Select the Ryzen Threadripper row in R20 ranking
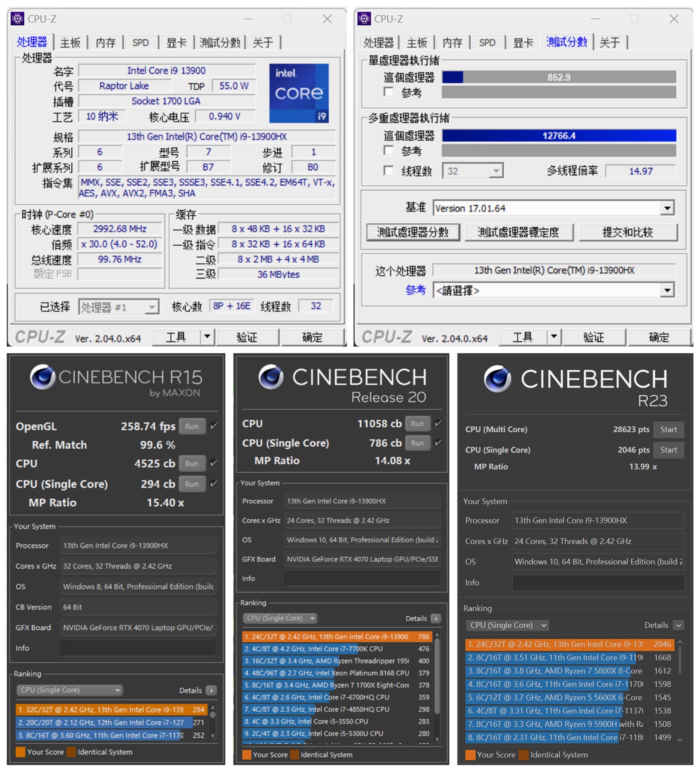The height and width of the screenshot is (772, 700). click(x=338, y=661)
